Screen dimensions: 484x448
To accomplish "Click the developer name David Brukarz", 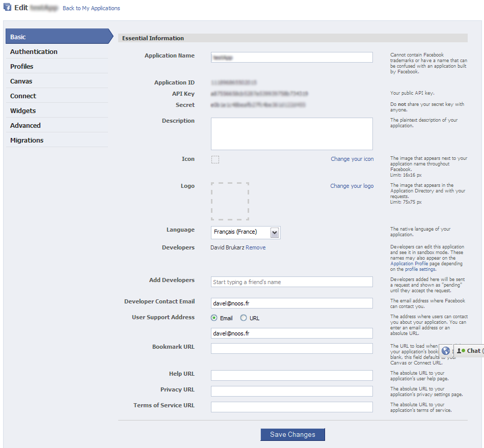I will tap(227, 247).
